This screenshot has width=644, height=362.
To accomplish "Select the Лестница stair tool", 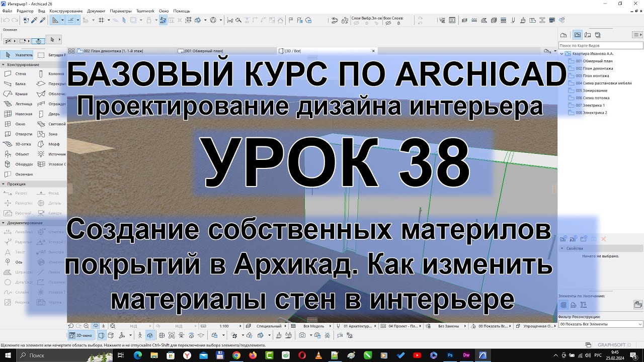I will click(17, 104).
